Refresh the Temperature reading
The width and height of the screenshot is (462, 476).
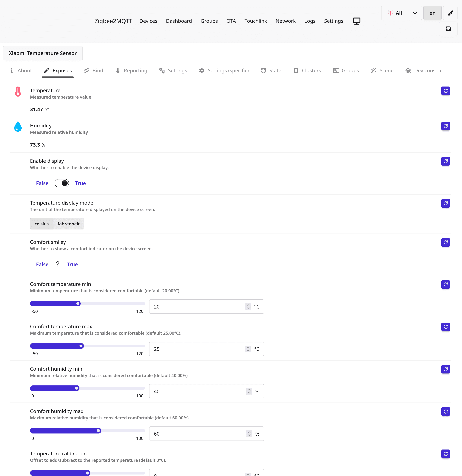(x=446, y=91)
